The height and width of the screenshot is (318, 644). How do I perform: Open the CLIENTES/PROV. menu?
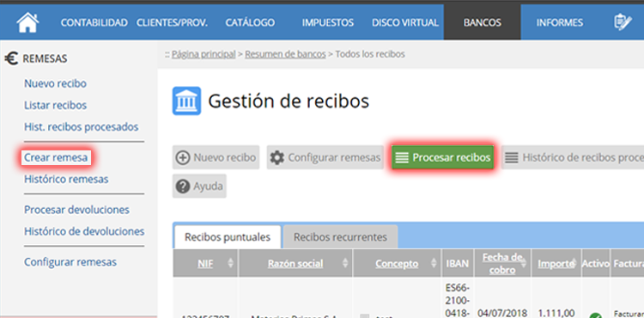[172, 22]
